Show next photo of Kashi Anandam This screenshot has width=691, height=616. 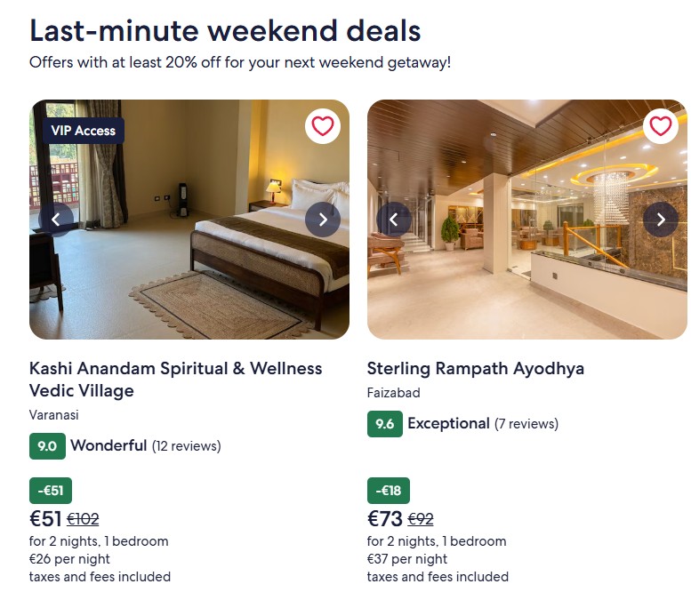point(323,220)
